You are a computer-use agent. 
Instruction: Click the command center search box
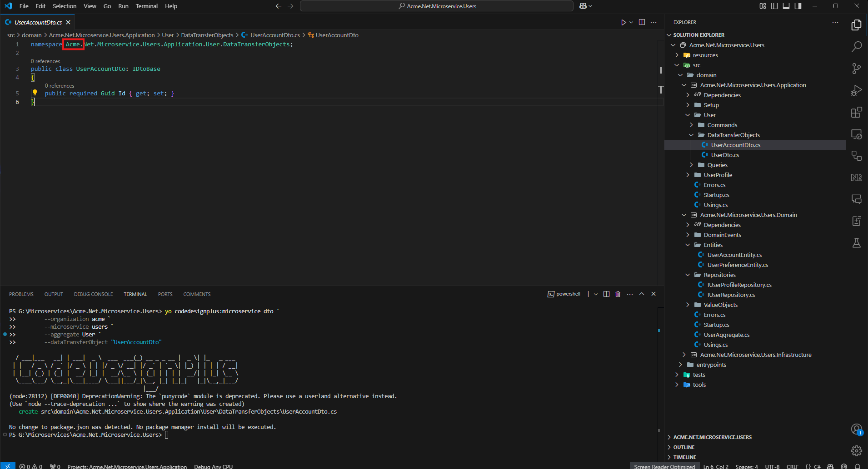(x=437, y=6)
